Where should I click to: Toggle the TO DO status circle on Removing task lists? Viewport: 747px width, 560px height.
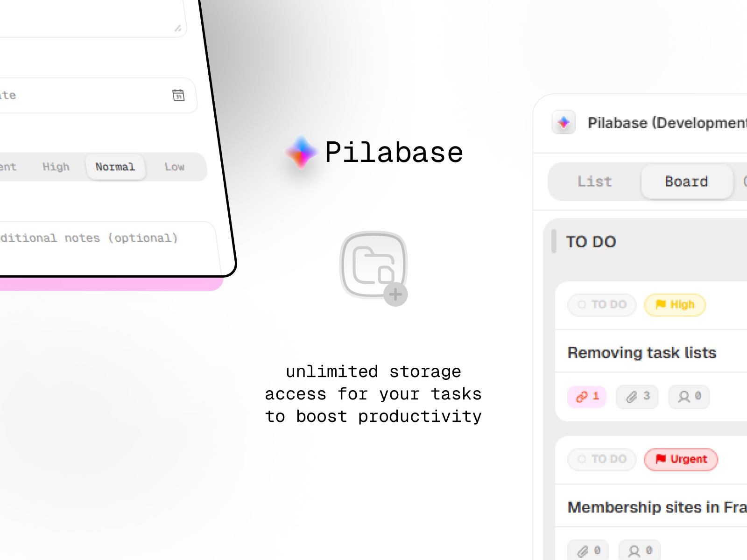pyautogui.click(x=581, y=305)
